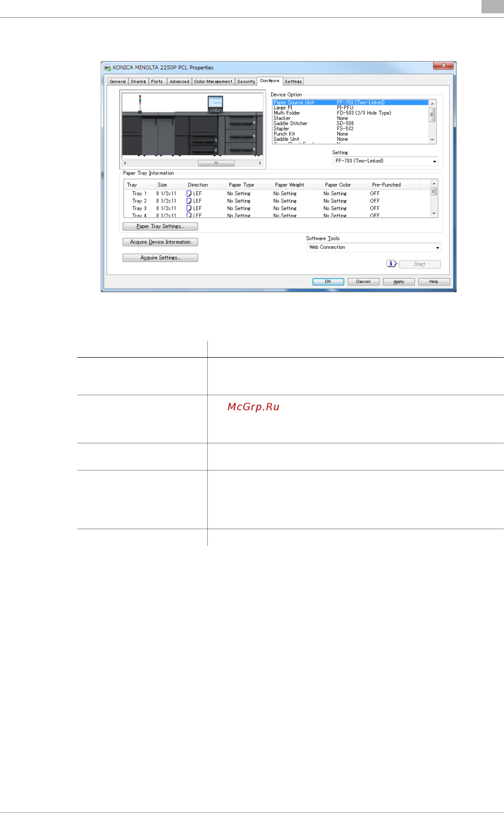
Task: Select the Stapler device option
Action: click(350, 129)
